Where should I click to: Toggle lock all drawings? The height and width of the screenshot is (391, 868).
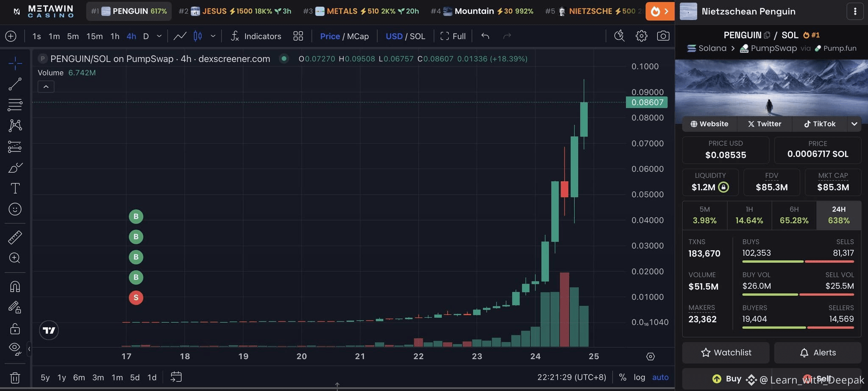pos(15,328)
